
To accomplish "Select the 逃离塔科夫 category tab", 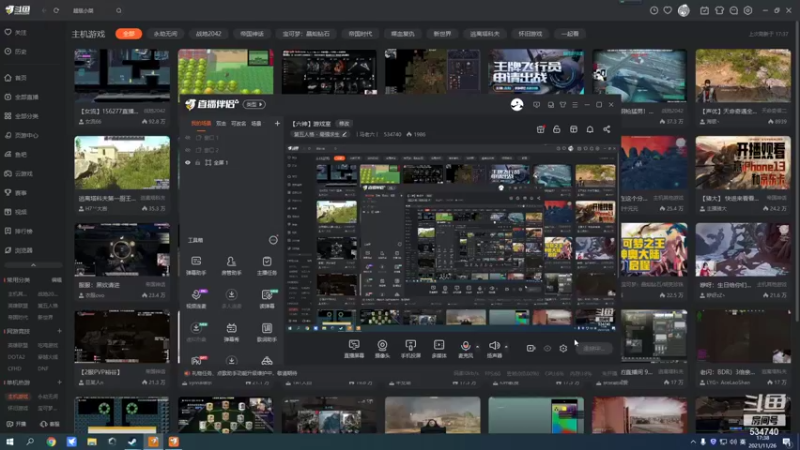I will pos(485,34).
